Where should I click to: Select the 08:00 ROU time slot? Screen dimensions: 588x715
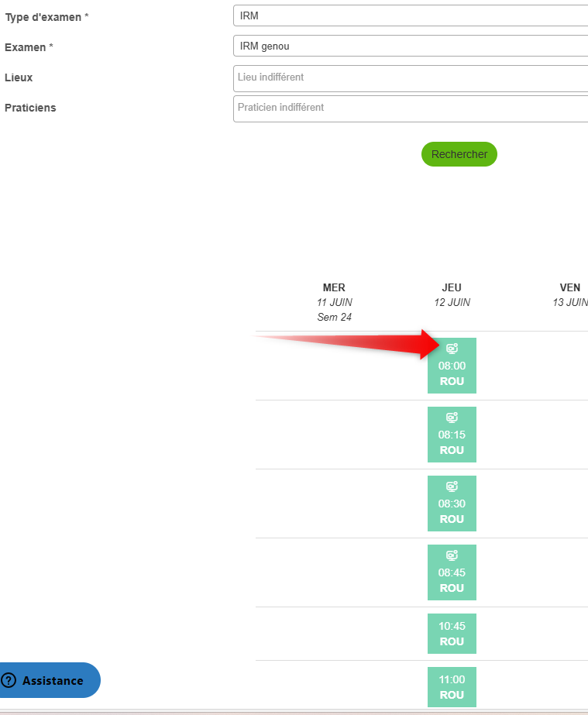pyautogui.click(x=452, y=366)
